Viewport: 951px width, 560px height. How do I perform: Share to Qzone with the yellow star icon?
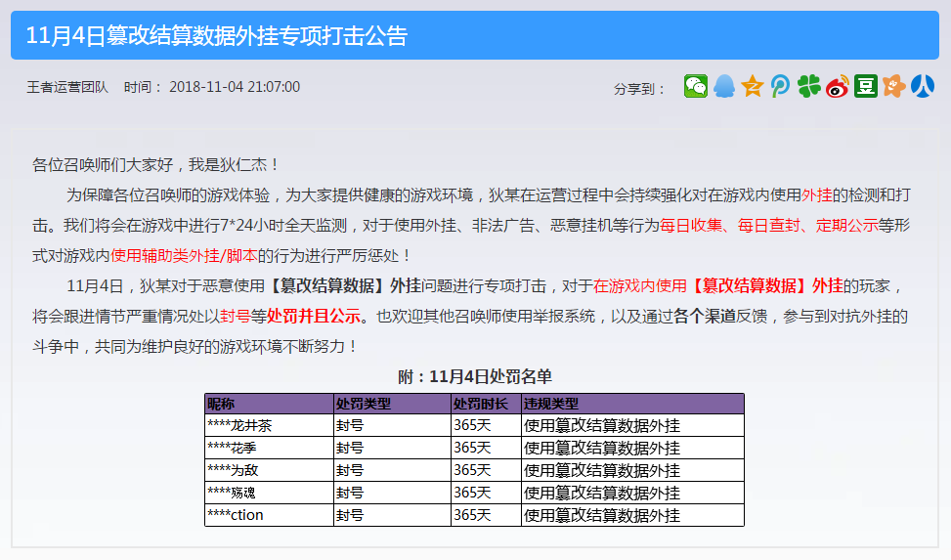752,86
